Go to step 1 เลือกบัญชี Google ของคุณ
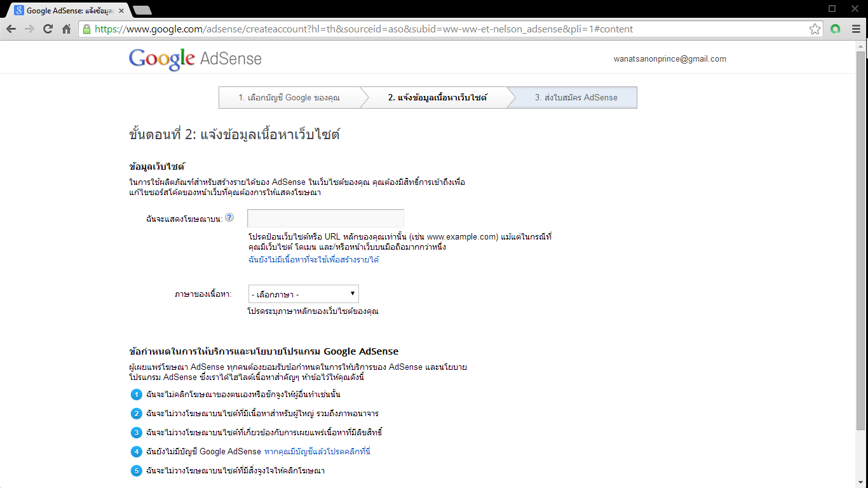Viewport: 868px width, 488px height. pos(289,98)
